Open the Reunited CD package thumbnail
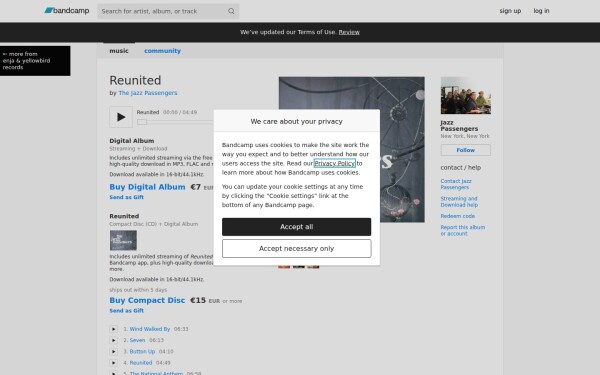This screenshot has width=600, height=375. pyautogui.click(x=123, y=240)
